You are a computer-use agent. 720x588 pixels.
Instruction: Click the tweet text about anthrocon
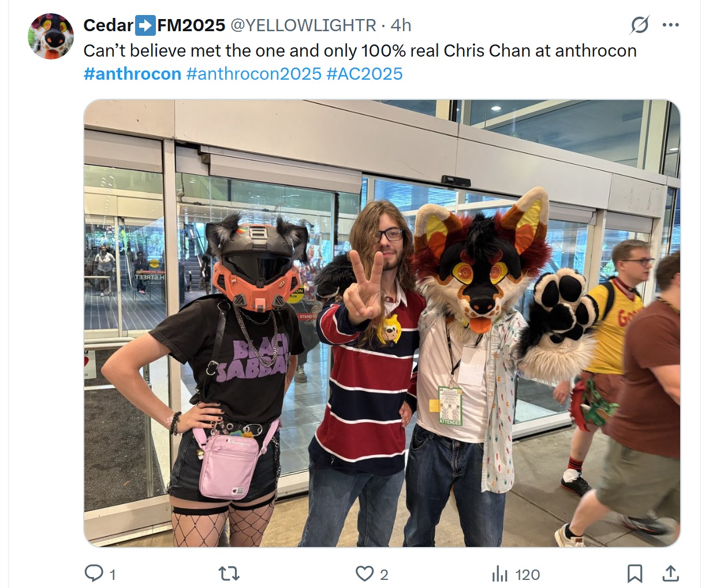point(360,51)
